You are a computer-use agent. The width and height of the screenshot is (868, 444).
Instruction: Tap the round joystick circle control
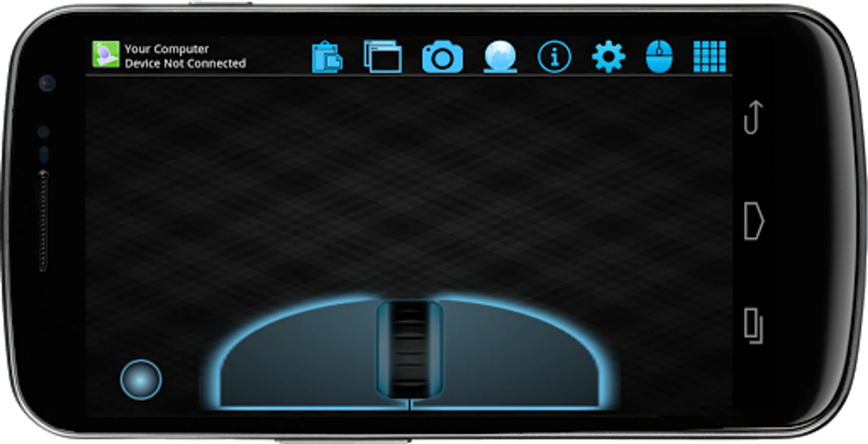[141, 379]
